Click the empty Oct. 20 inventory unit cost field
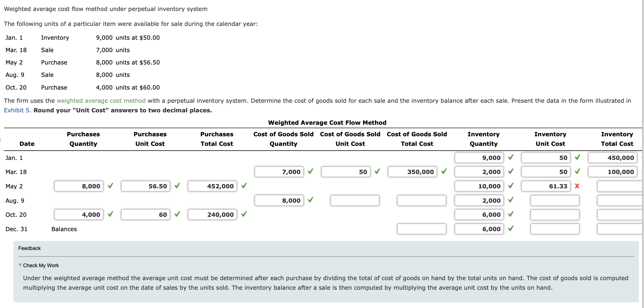This screenshot has width=644, height=308. coord(555,215)
